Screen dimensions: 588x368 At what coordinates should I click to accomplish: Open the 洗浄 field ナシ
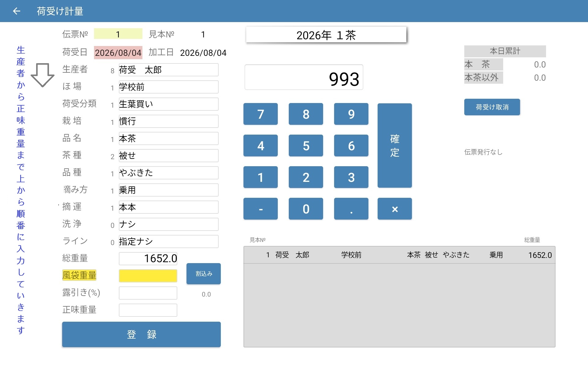click(x=168, y=224)
